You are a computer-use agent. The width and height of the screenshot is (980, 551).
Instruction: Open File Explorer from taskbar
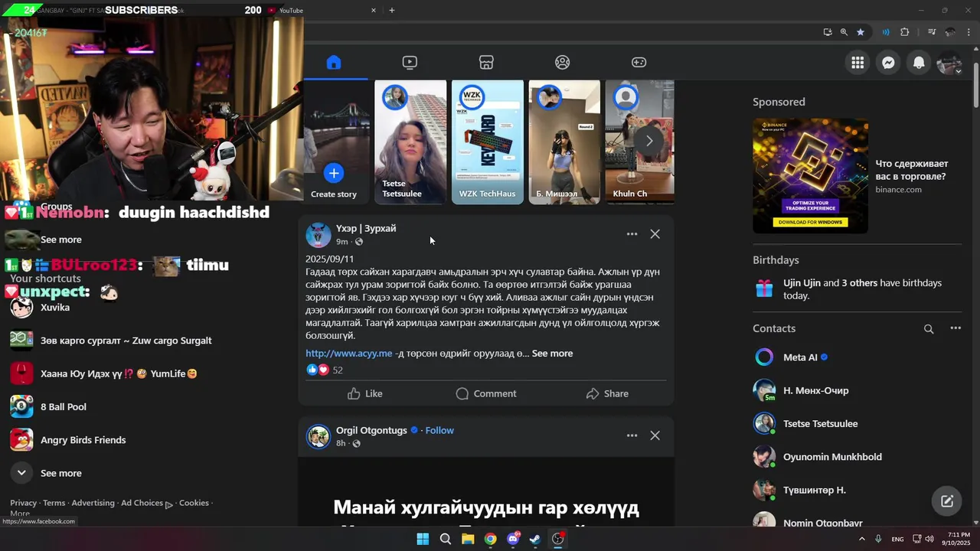click(x=468, y=539)
